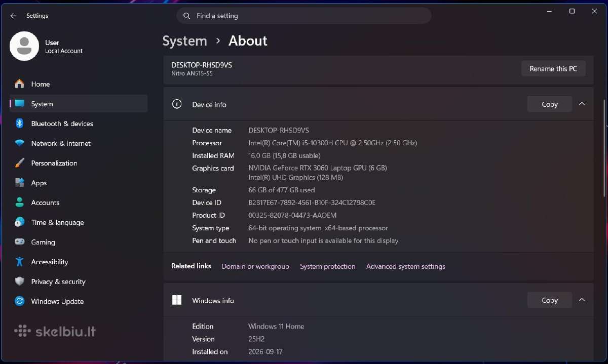Image resolution: width=608 pixels, height=364 pixels.
Task: Click the Windows Update sync icon
Action: click(19, 301)
